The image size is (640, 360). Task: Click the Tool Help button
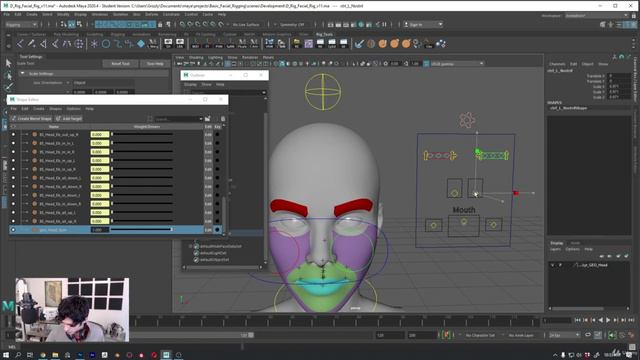(x=155, y=64)
